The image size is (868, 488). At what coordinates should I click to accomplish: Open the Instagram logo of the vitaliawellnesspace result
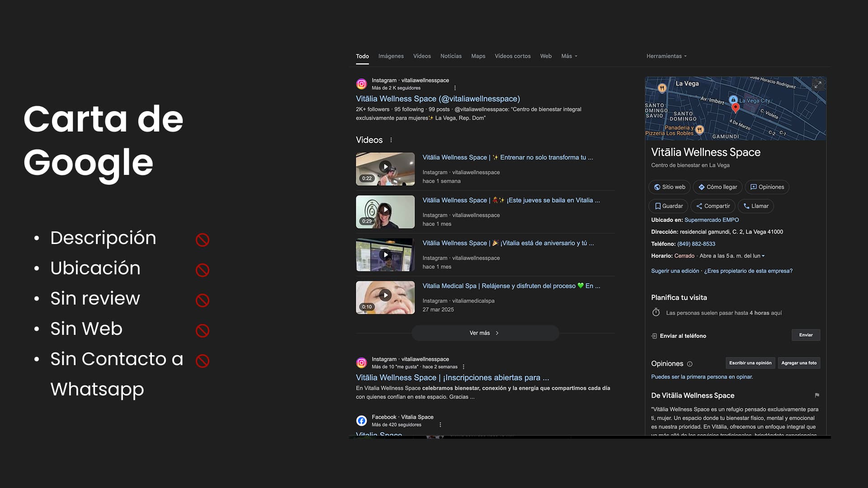(361, 84)
